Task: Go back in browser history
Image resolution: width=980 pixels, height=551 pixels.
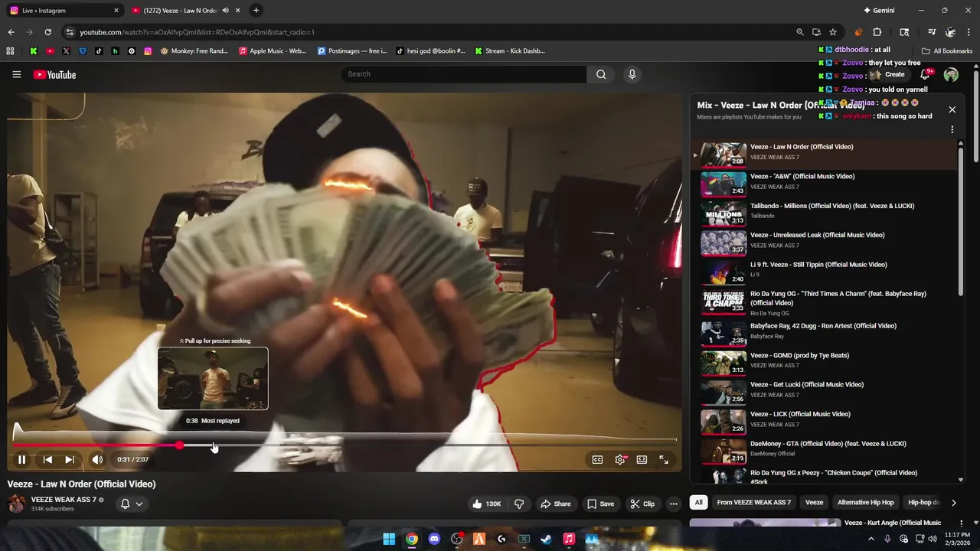Action: (x=11, y=32)
